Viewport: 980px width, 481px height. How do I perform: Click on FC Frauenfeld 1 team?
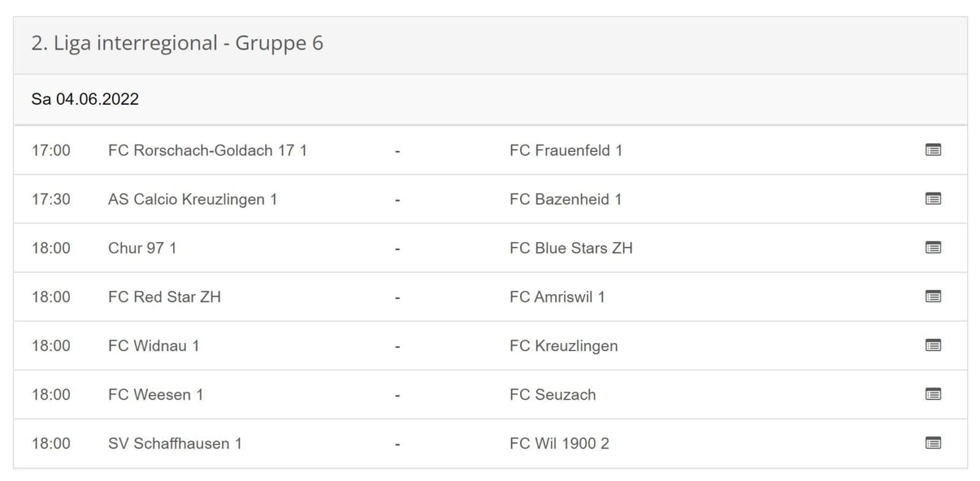click(565, 151)
